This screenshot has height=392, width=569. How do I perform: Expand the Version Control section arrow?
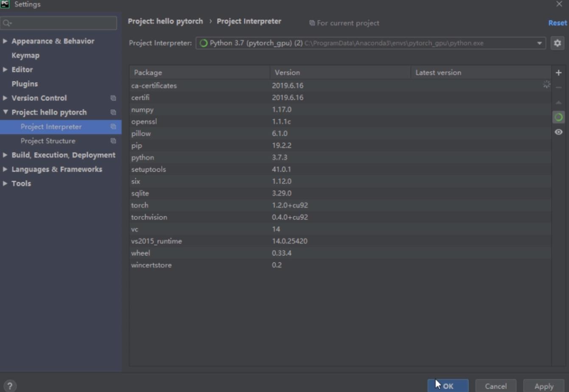pyautogui.click(x=5, y=98)
